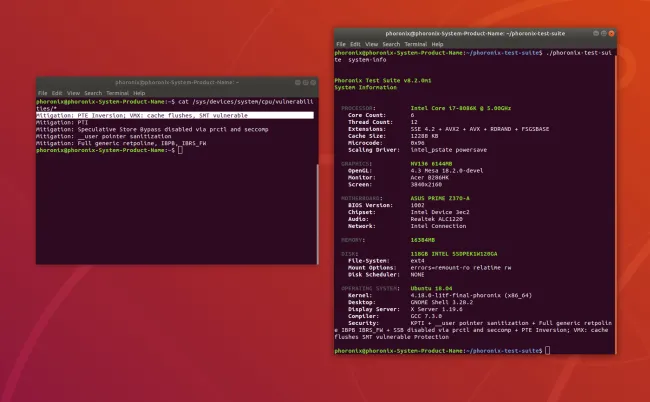Click Monitor 'Acer B286HK' text

coord(429,178)
